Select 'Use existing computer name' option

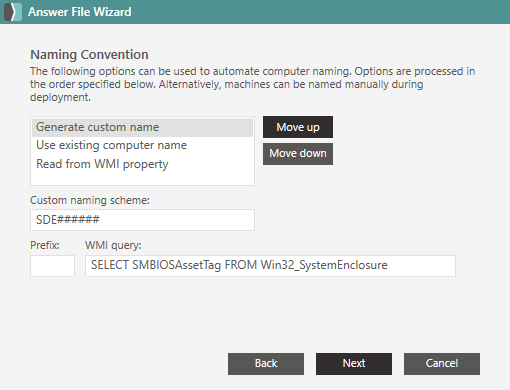coord(142,145)
